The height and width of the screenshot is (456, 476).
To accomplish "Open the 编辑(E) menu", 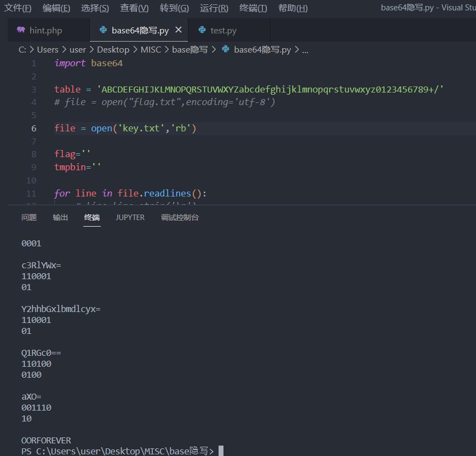I will 56,8.
